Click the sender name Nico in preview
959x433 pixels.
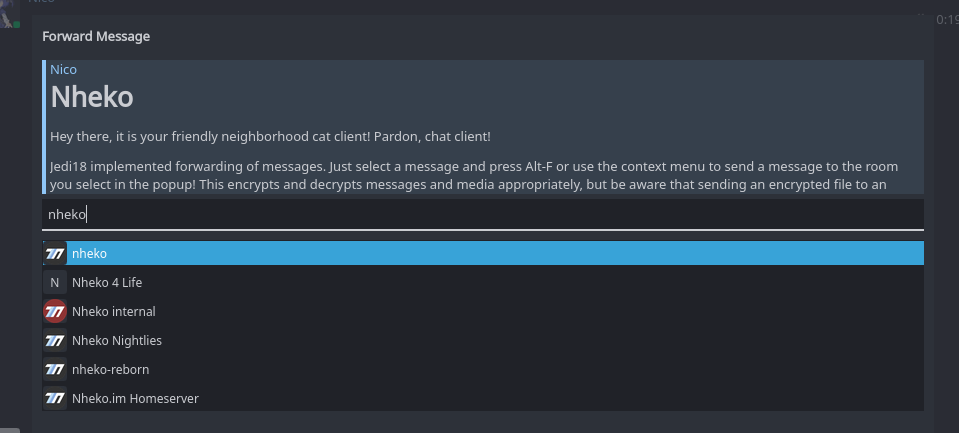click(x=63, y=70)
